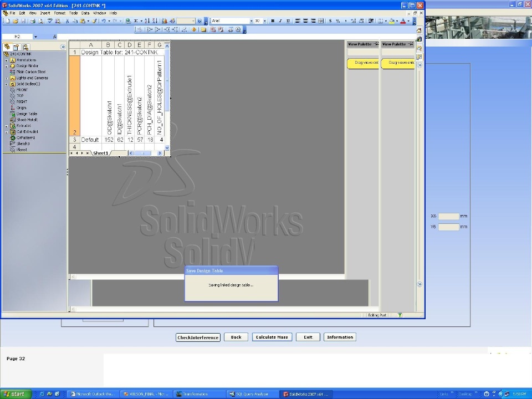532x399 pixels.
Task: Expand the Solid Bodies(1) node
Action: click(x=7, y=84)
